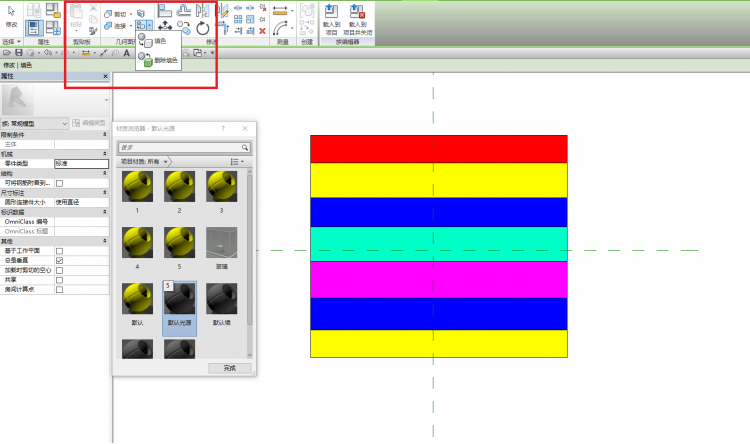Click the magenta stripe in the drawing
Viewport: 750px width, 444px height.
click(x=439, y=279)
